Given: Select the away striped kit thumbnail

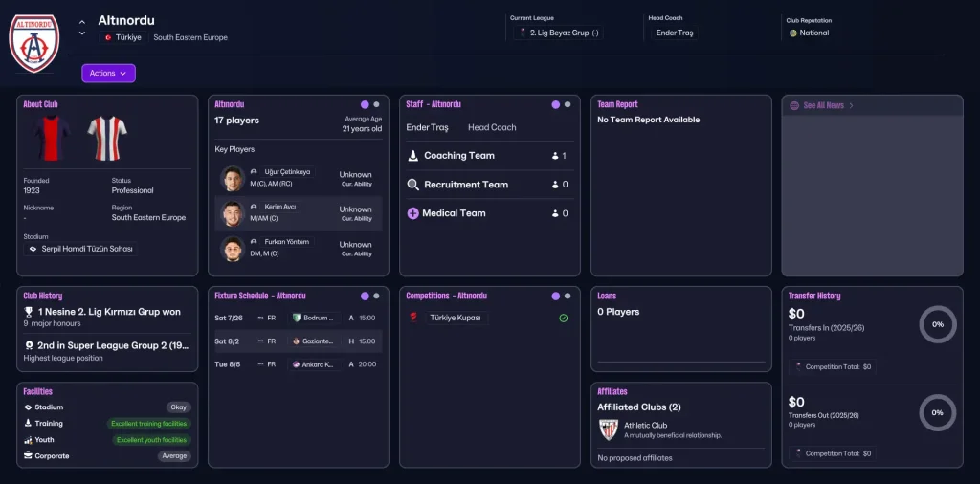Looking at the screenshot, I should [107, 138].
